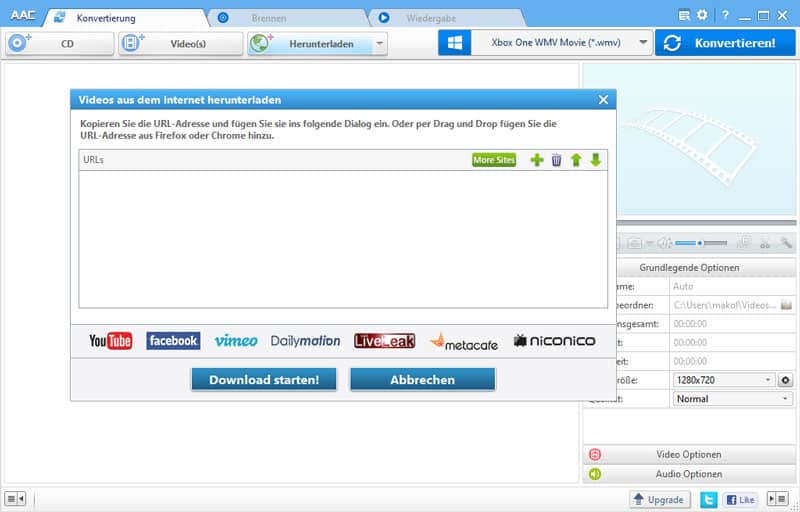The height and width of the screenshot is (512, 800).
Task: Click the Metacafe logo
Action: 464,342
